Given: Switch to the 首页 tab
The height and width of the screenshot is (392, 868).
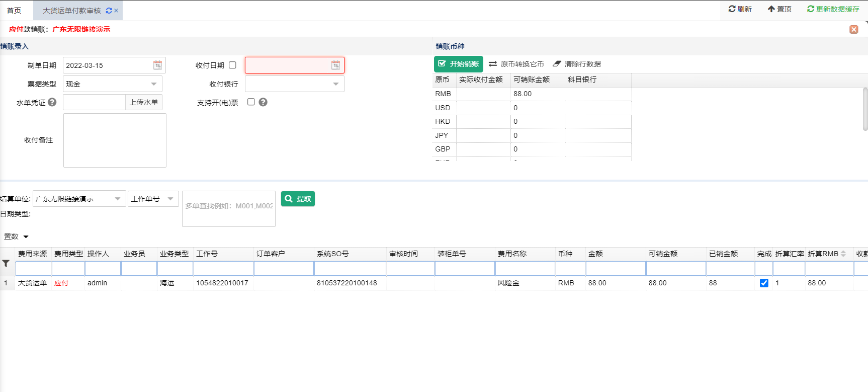Looking at the screenshot, I should coord(14,11).
